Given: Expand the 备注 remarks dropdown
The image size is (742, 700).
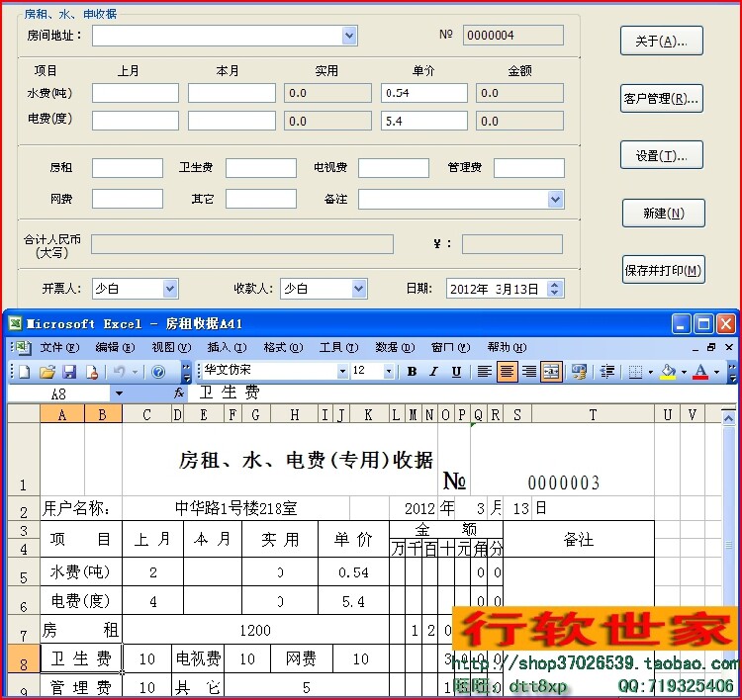Looking at the screenshot, I should [x=556, y=199].
